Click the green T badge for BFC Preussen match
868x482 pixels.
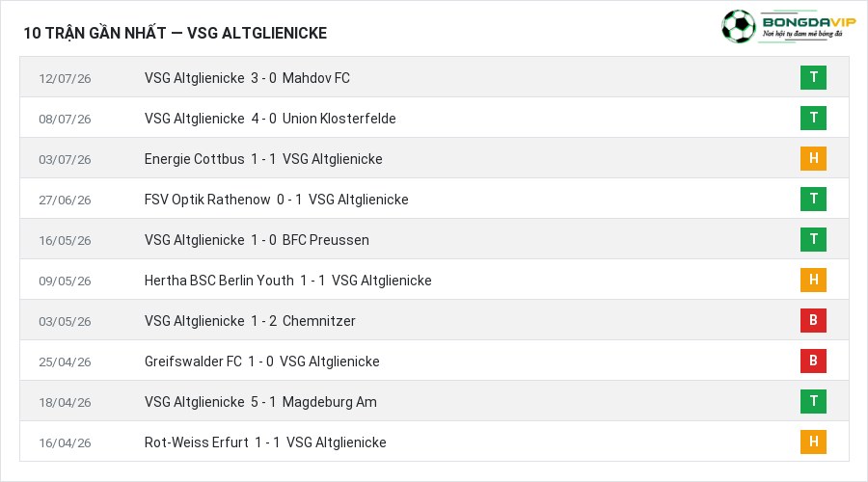813,239
